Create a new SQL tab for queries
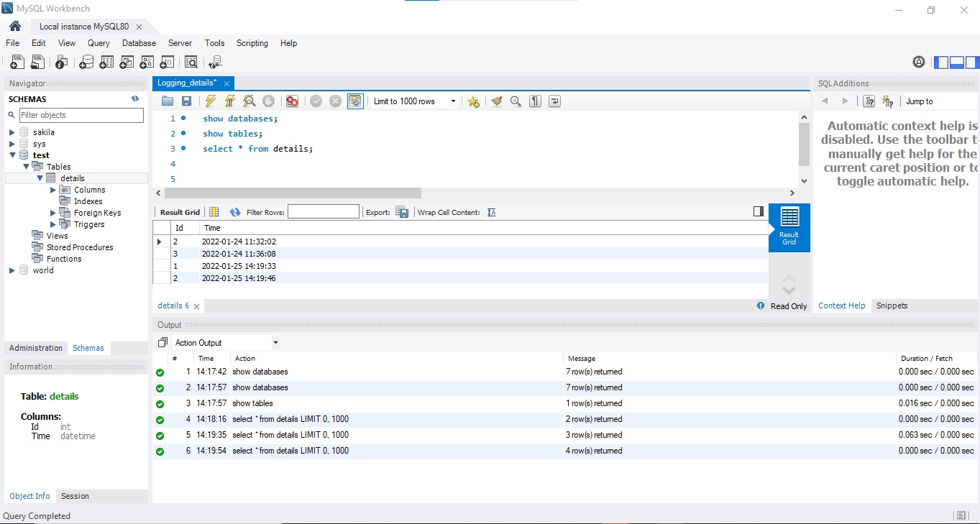 click(17, 63)
